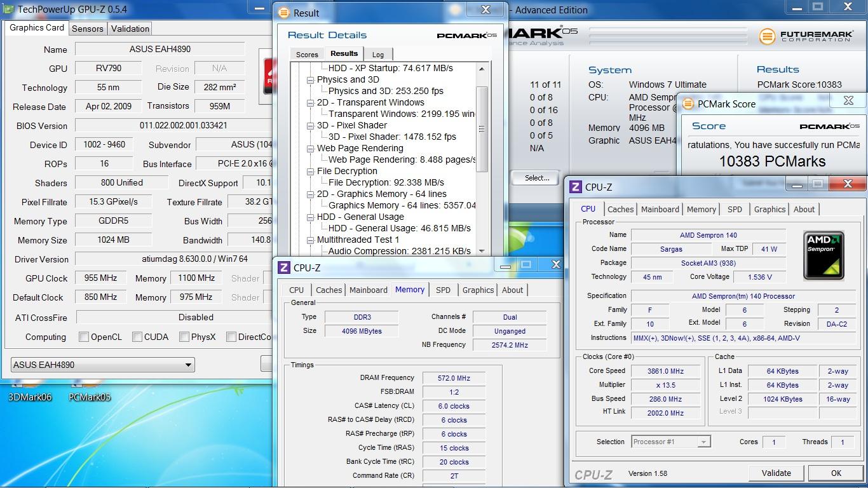Click the 10383 PCMarks score text
Screen dimensions: 868x488
pyautogui.click(x=772, y=161)
